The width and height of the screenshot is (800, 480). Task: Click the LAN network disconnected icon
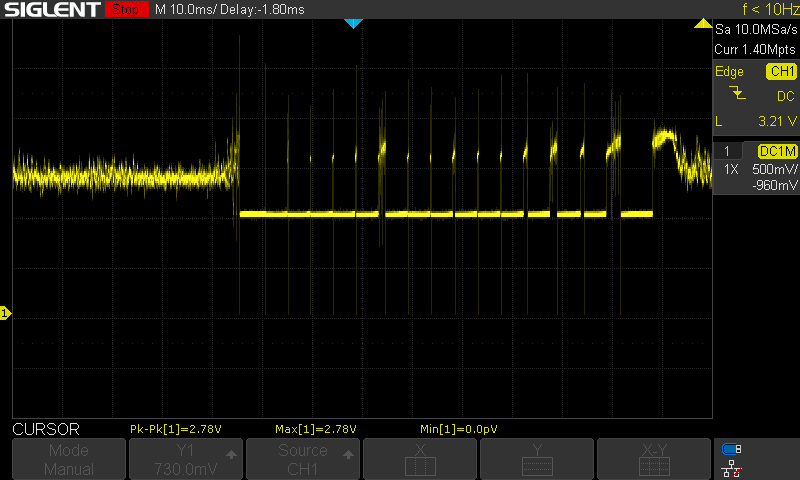click(731, 468)
